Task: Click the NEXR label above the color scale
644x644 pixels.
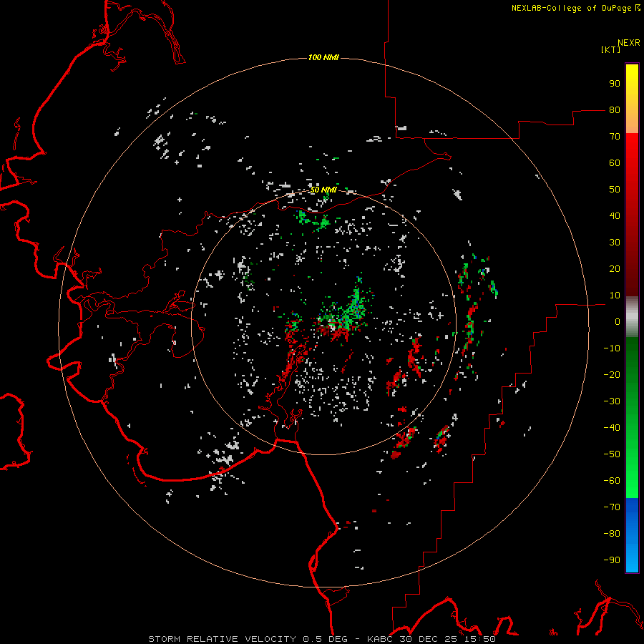Action: pos(628,43)
